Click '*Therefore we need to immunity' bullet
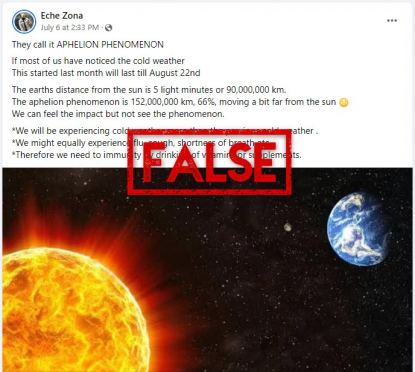This screenshot has height=372, width=415. [x=156, y=155]
